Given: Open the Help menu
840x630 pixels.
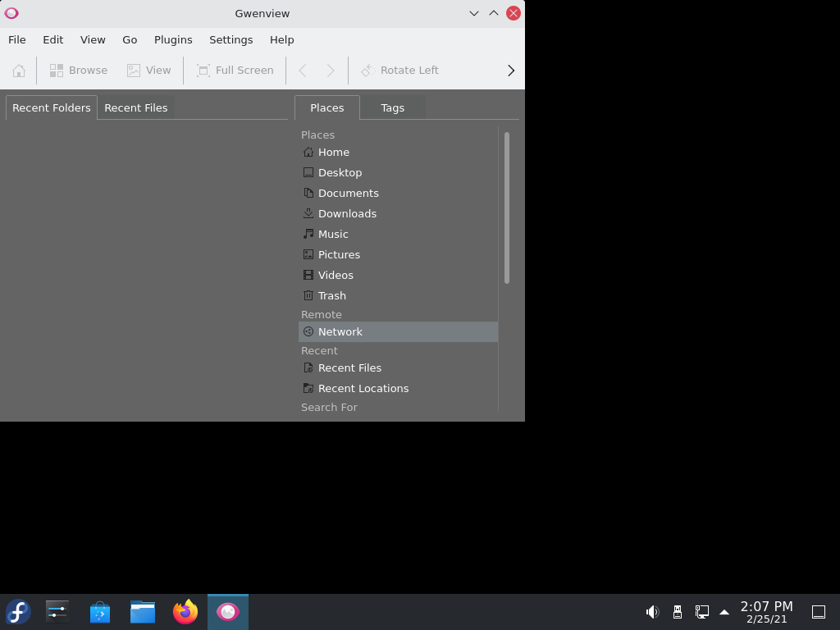Looking at the screenshot, I should (282, 39).
